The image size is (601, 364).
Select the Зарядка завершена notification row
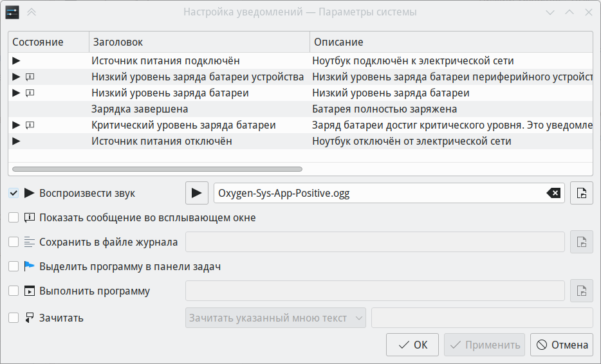[300, 109]
